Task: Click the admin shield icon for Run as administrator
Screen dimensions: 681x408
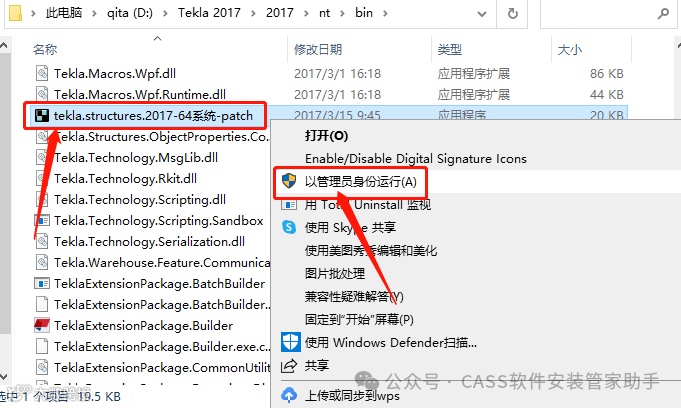Action: (289, 181)
